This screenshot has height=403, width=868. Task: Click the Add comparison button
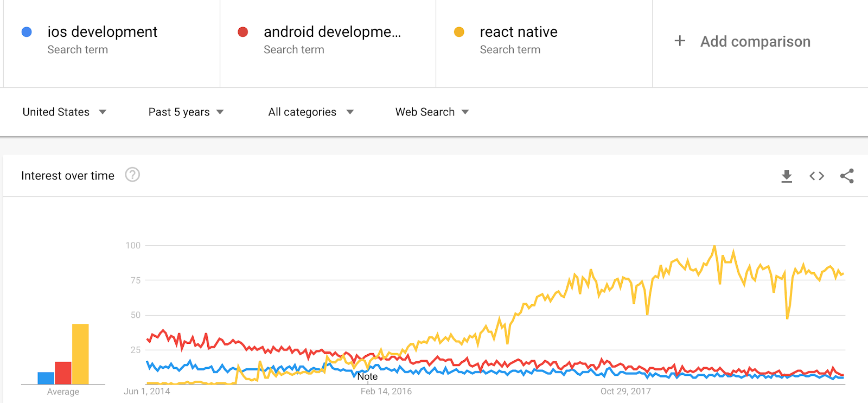742,41
